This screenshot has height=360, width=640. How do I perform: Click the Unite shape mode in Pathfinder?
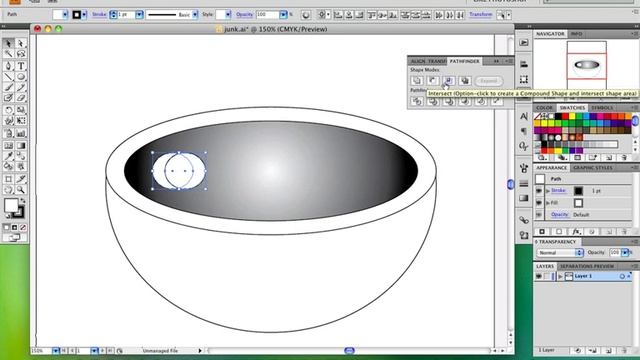[417, 80]
